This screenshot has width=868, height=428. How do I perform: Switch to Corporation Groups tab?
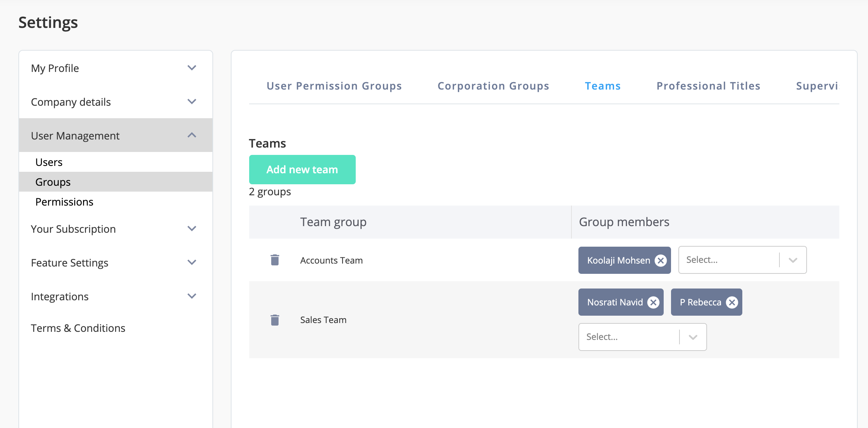493,86
